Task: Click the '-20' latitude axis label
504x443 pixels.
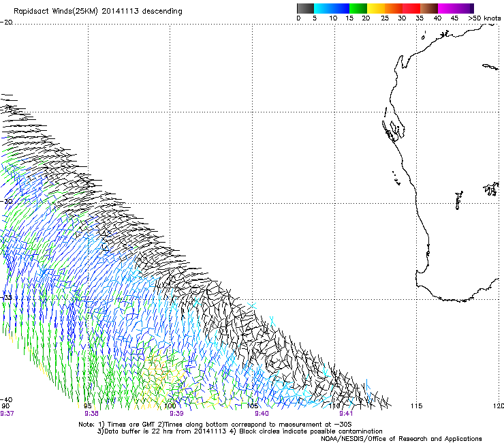Action: [6, 22]
